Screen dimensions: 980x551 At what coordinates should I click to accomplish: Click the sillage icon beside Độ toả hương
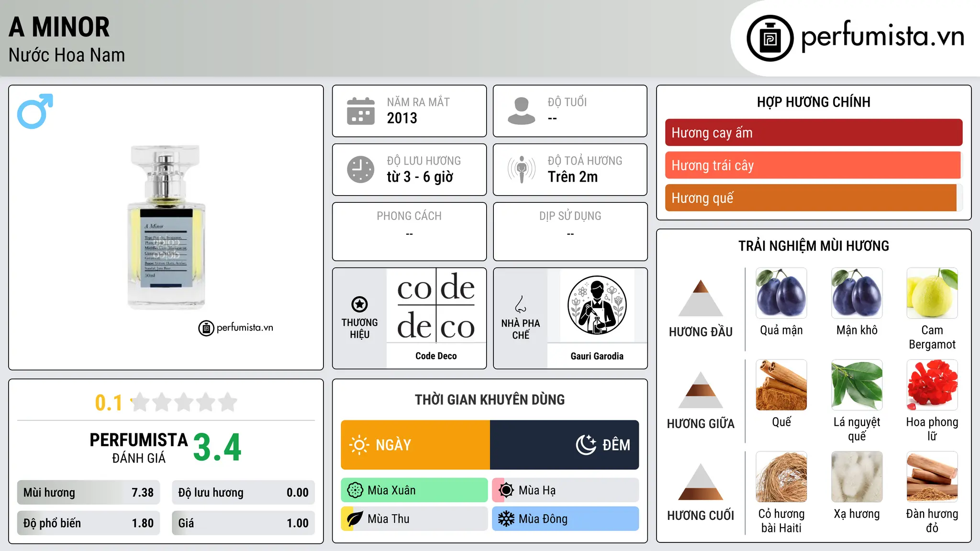point(521,169)
